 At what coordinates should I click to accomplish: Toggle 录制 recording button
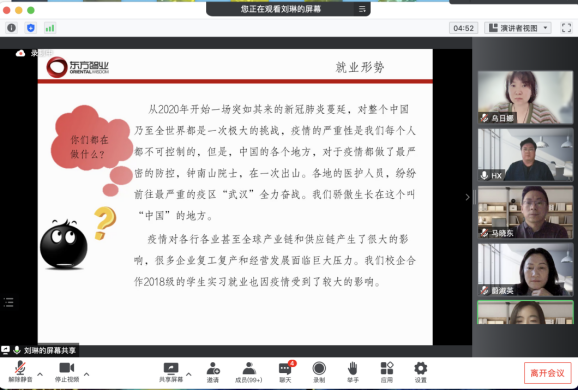point(319,372)
